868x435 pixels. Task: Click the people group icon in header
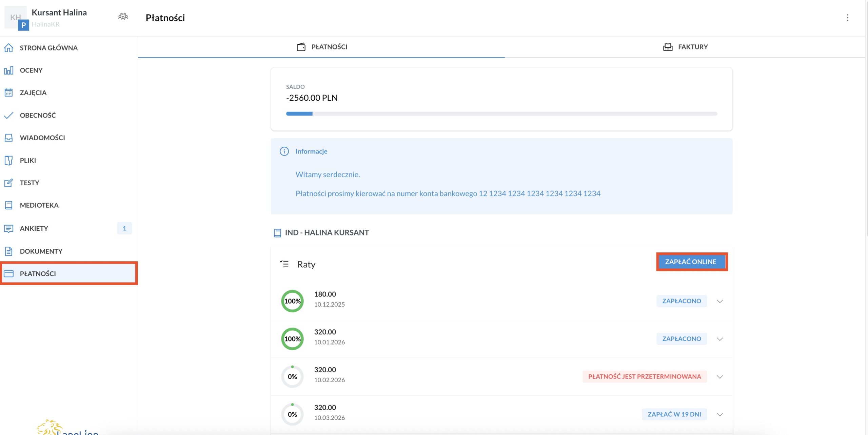(123, 16)
